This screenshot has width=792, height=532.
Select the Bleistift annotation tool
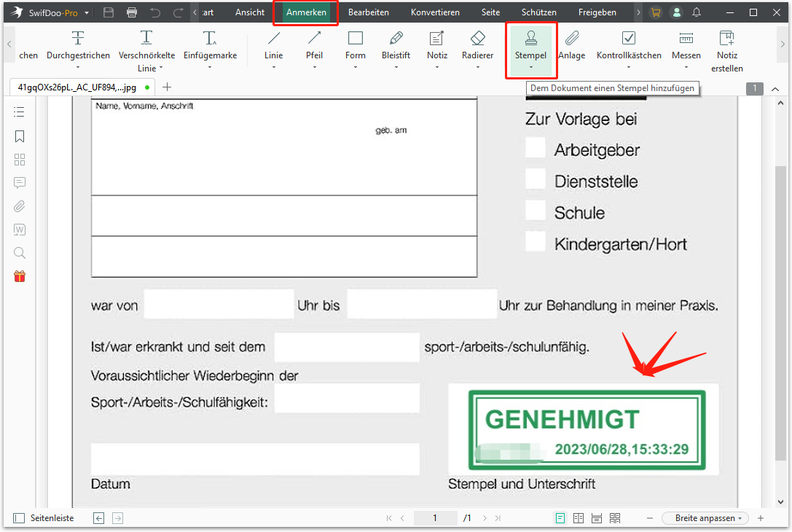[x=396, y=46]
